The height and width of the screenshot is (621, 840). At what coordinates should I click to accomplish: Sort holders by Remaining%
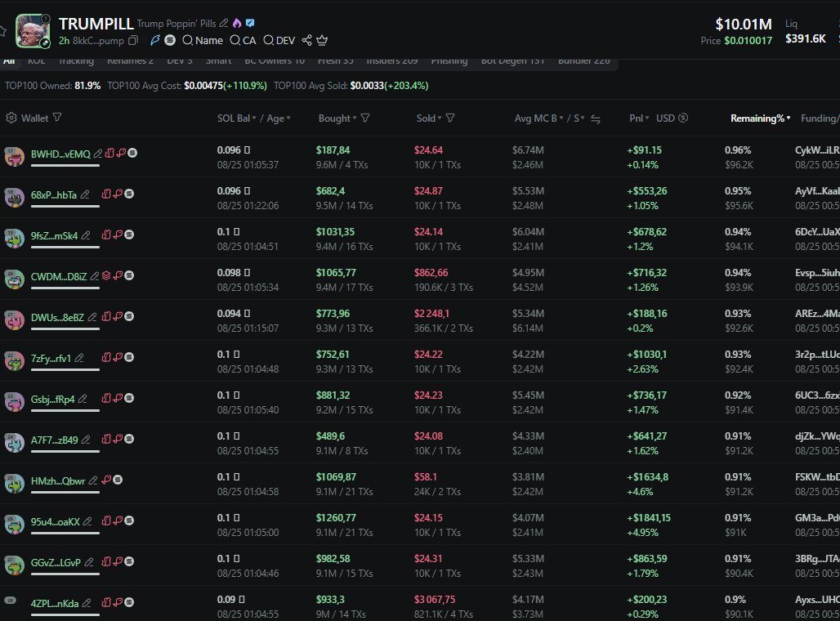[760, 118]
